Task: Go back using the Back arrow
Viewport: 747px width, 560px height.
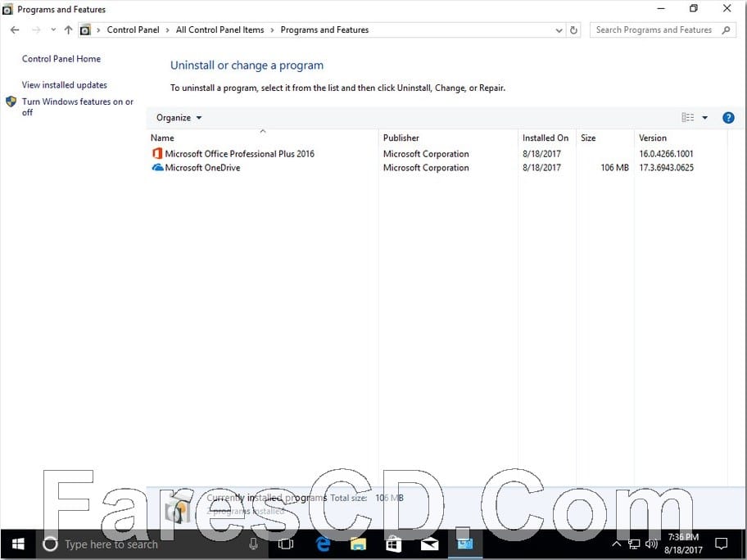Action: point(15,30)
